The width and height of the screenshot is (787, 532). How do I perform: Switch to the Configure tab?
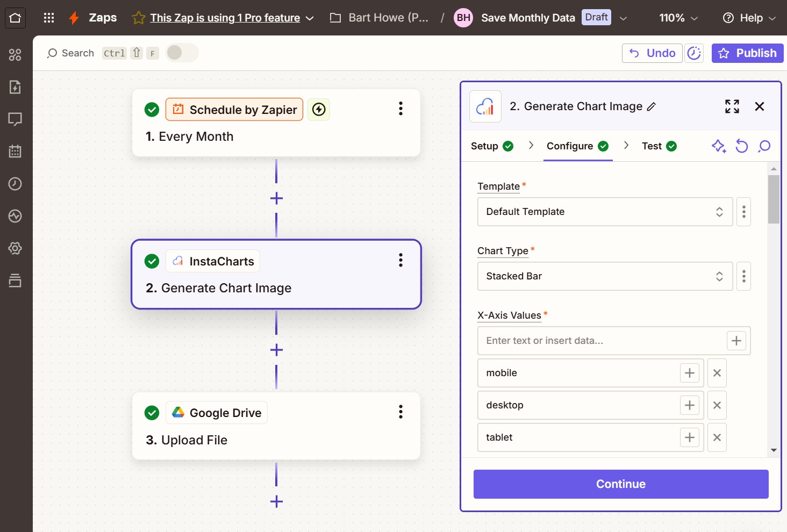tap(577, 146)
